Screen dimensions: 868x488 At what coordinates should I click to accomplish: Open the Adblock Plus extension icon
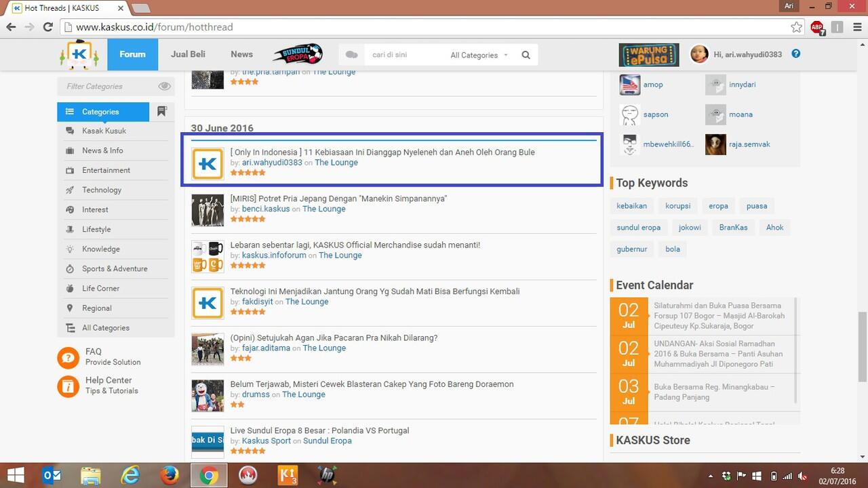(817, 27)
